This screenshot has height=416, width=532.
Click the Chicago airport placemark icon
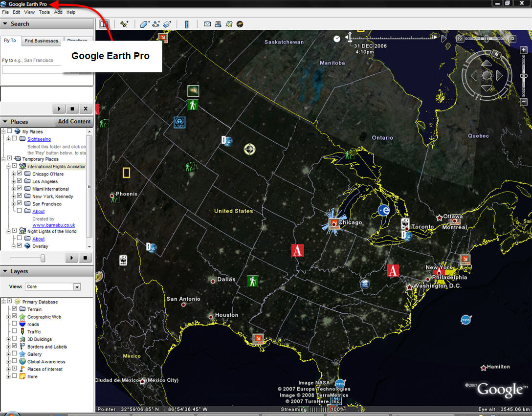click(334, 224)
